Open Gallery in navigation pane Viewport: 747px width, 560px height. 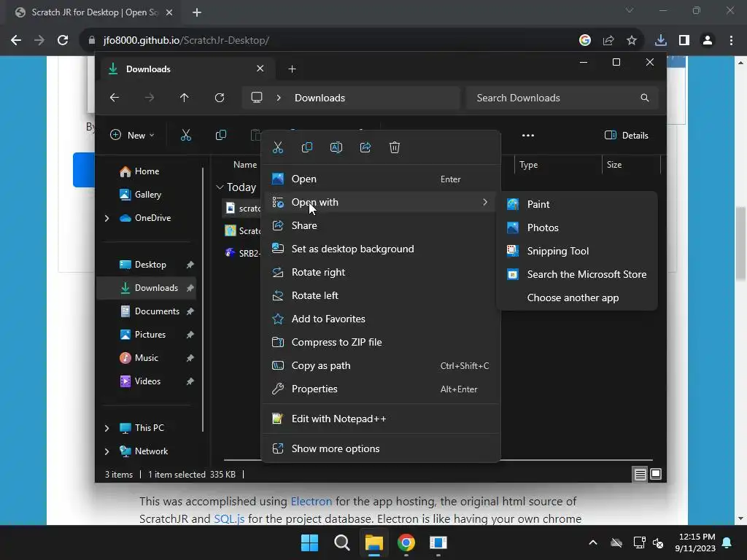(147, 195)
